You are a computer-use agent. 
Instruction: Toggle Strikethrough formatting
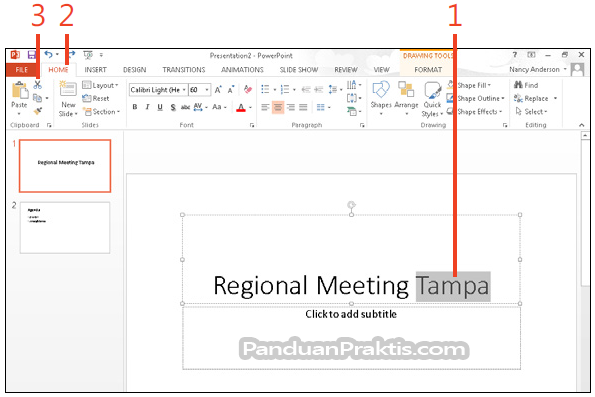click(185, 107)
